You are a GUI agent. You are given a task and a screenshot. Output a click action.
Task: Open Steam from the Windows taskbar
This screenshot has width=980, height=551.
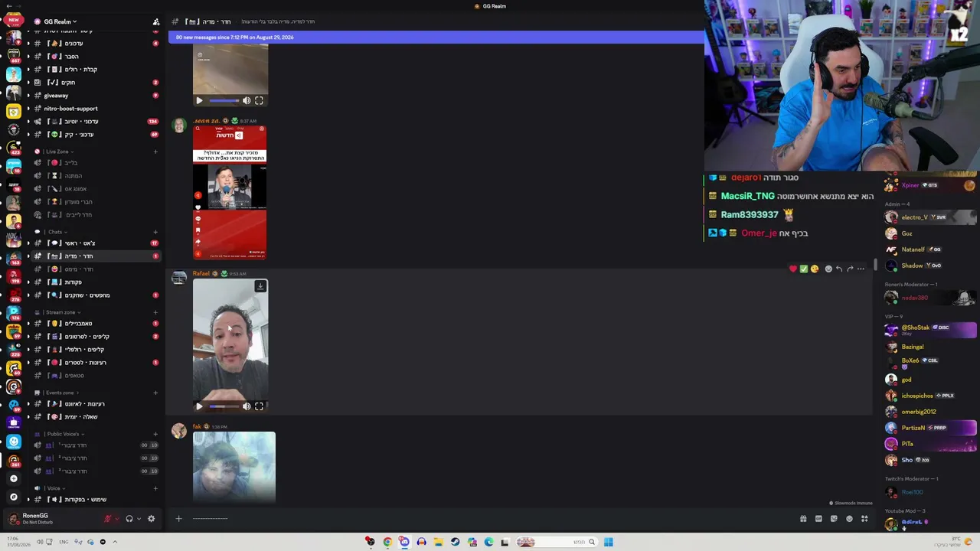(x=455, y=542)
